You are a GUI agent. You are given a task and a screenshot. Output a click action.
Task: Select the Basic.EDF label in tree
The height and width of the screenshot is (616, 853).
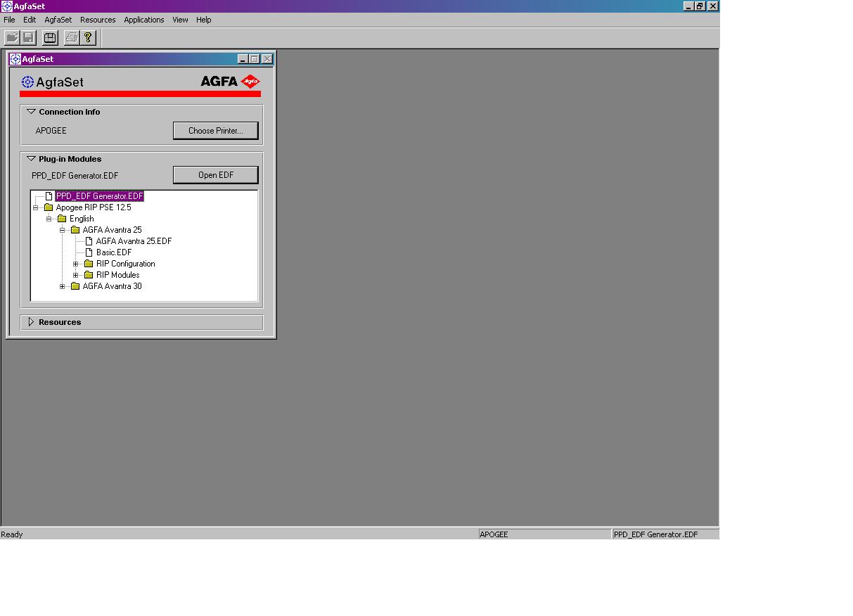(114, 252)
